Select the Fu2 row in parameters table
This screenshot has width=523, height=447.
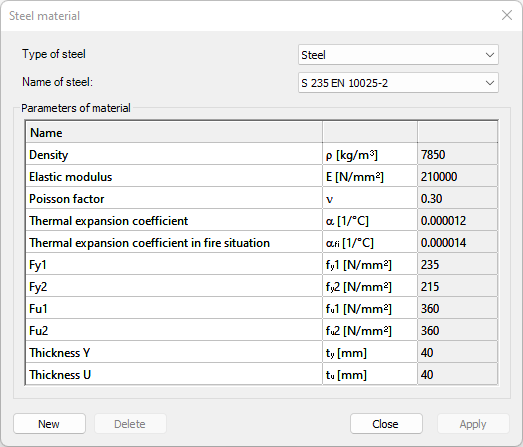point(262,331)
